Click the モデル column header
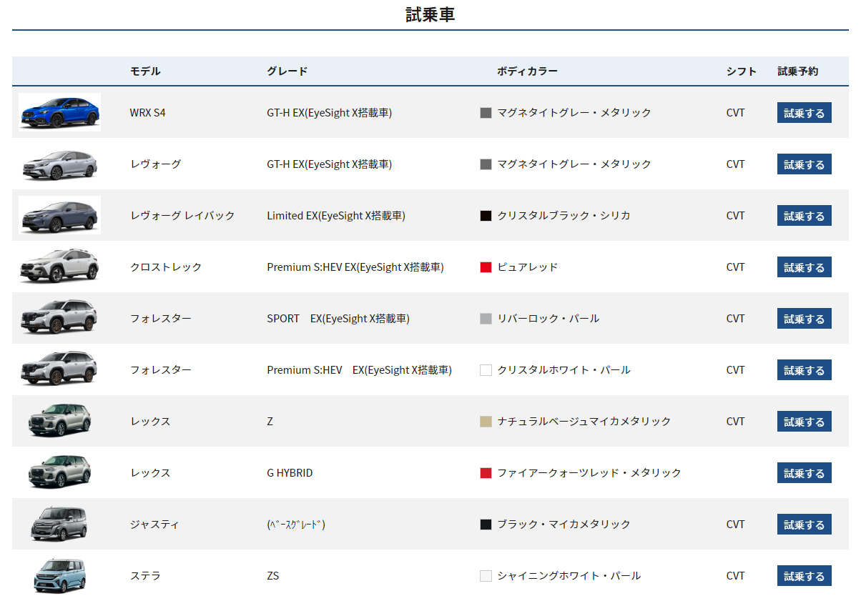 145,71
